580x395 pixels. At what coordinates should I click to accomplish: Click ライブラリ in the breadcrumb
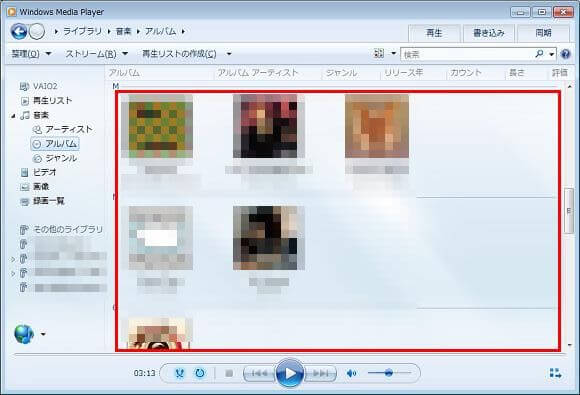point(82,31)
